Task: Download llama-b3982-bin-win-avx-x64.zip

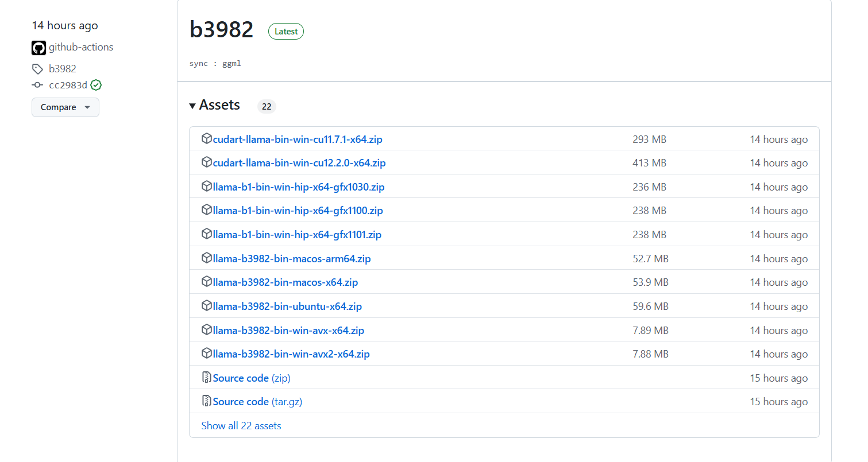Action: [288, 331]
